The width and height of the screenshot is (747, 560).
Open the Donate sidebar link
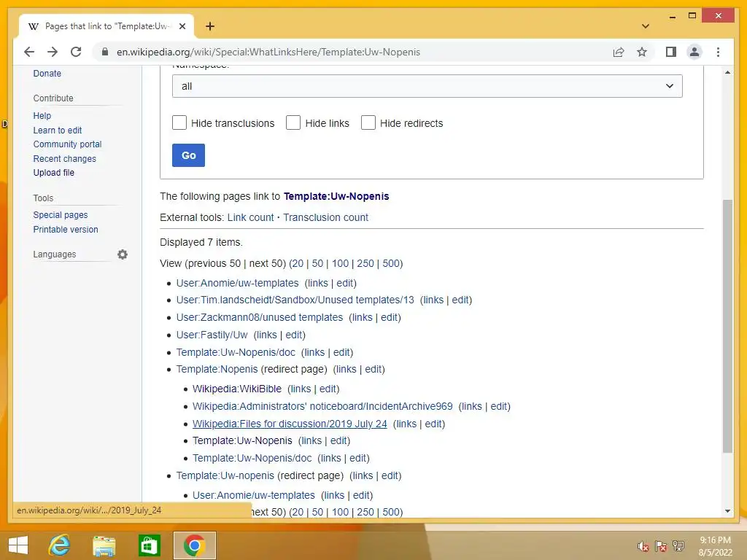[47, 74]
